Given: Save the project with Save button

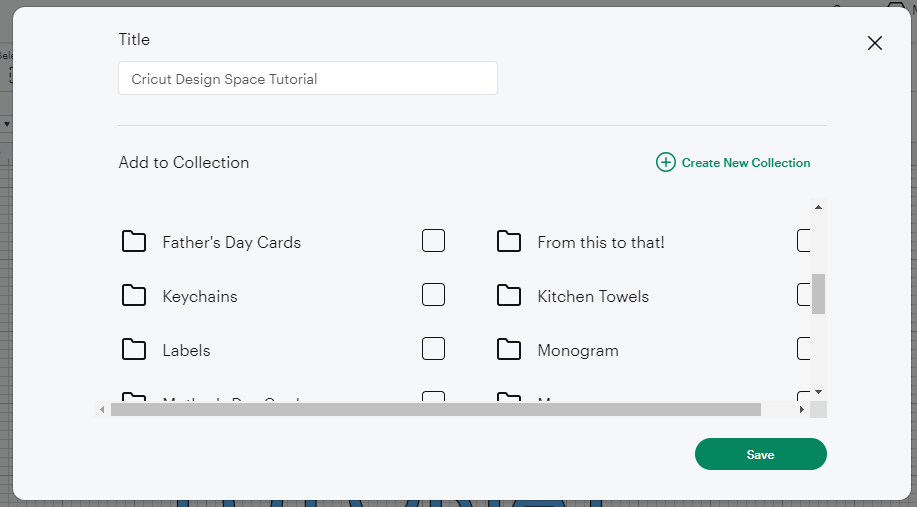Looking at the screenshot, I should 760,454.
